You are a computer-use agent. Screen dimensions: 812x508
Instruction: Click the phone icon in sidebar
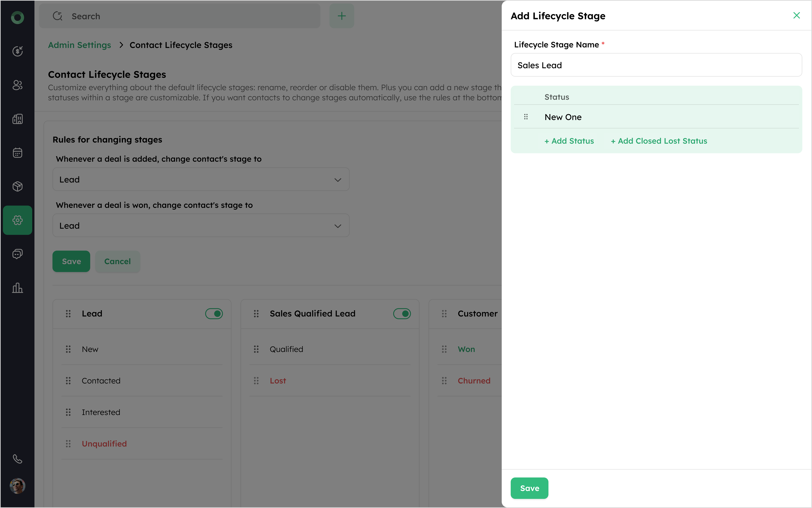[x=18, y=459]
